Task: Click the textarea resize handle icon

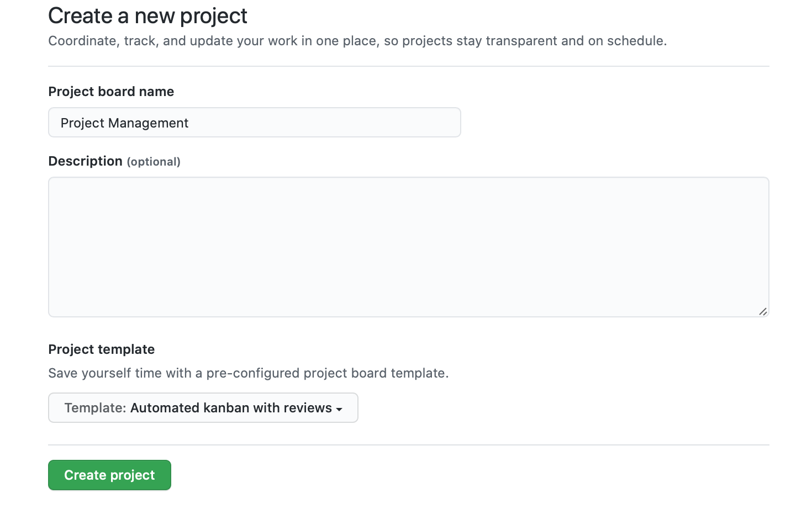Action: tap(763, 311)
